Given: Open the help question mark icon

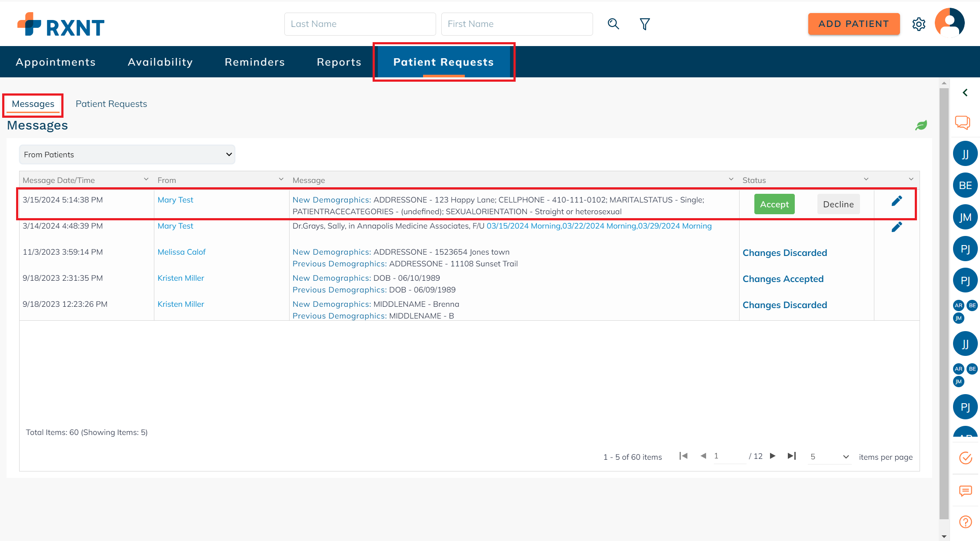Looking at the screenshot, I should [x=965, y=521].
